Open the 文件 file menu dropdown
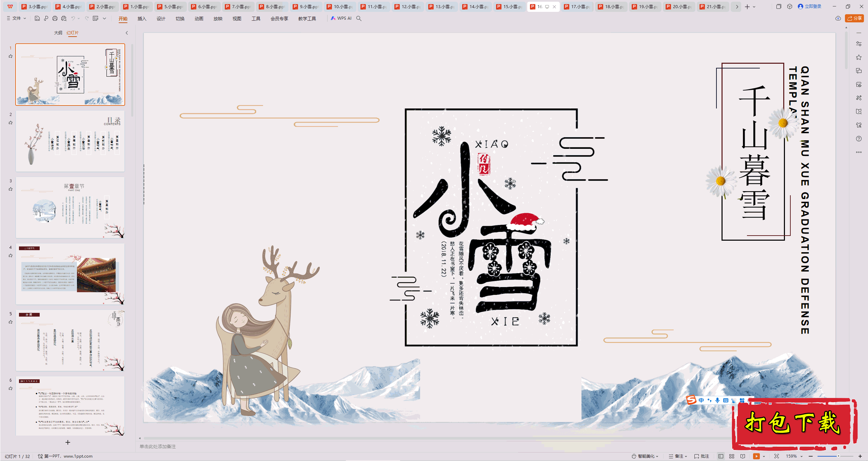 (16, 18)
